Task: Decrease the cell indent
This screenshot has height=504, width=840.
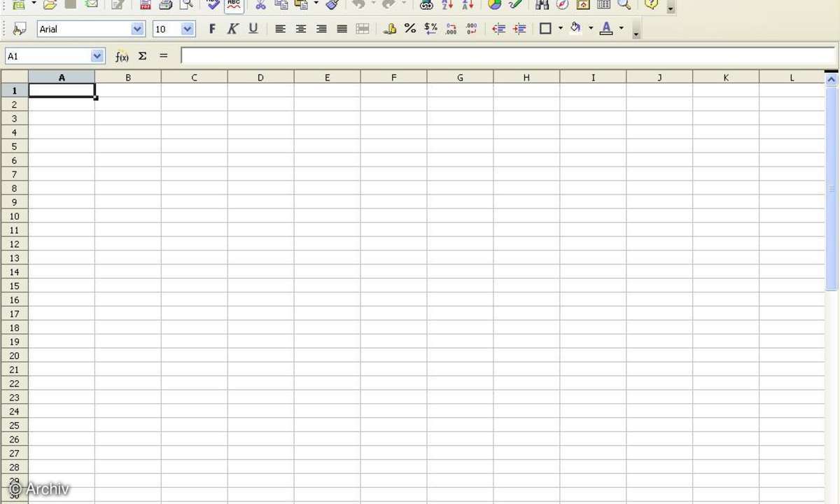Action: coord(498,29)
